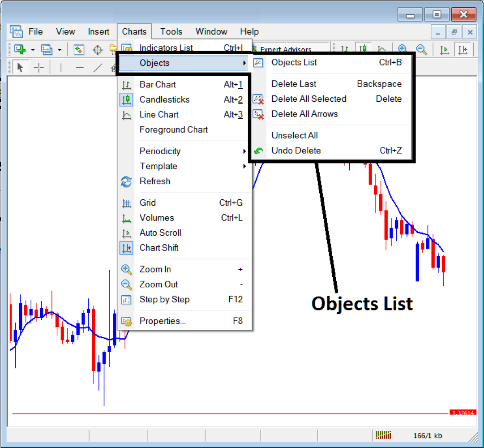Viewport: 484px width, 448px height.
Task: Select the Line Chart toolbar icon
Action: [x=381, y=49]
